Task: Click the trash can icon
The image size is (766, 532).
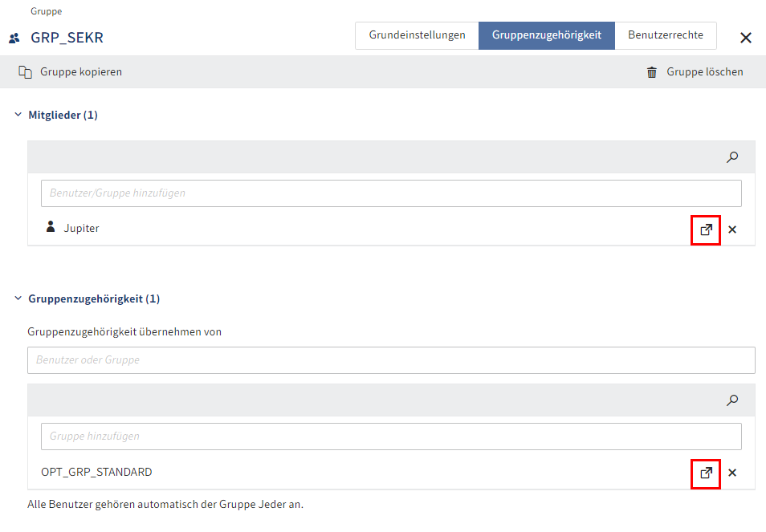Action: click(652, 72)
